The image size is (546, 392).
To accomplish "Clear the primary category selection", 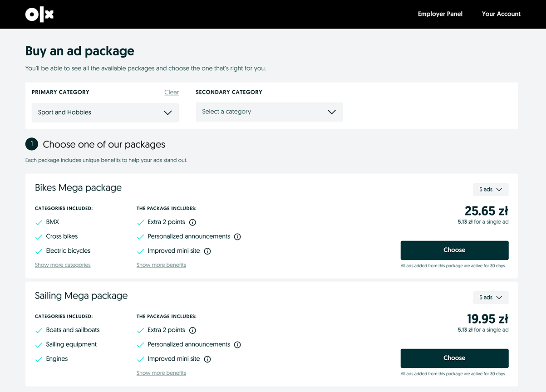I will pos(172,92).
